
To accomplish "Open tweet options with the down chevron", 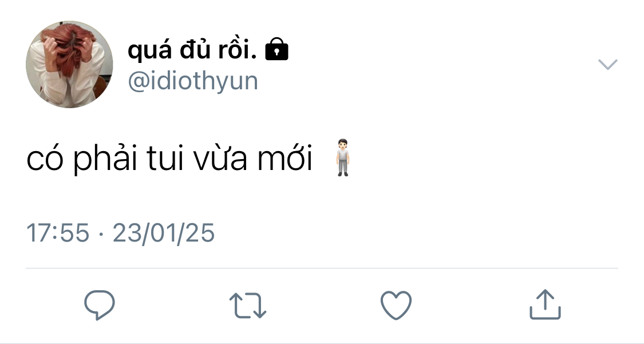I will click(x=608, y=65).
